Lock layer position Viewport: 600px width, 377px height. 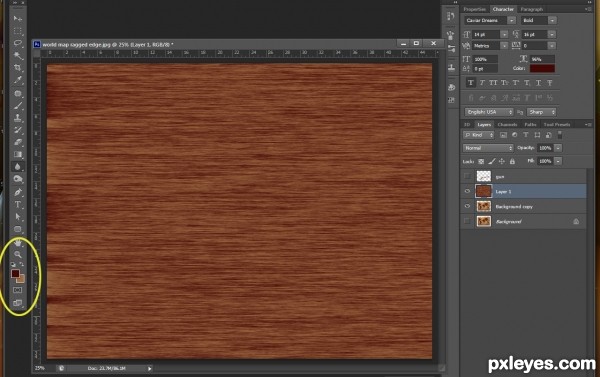tap(502, 162)
